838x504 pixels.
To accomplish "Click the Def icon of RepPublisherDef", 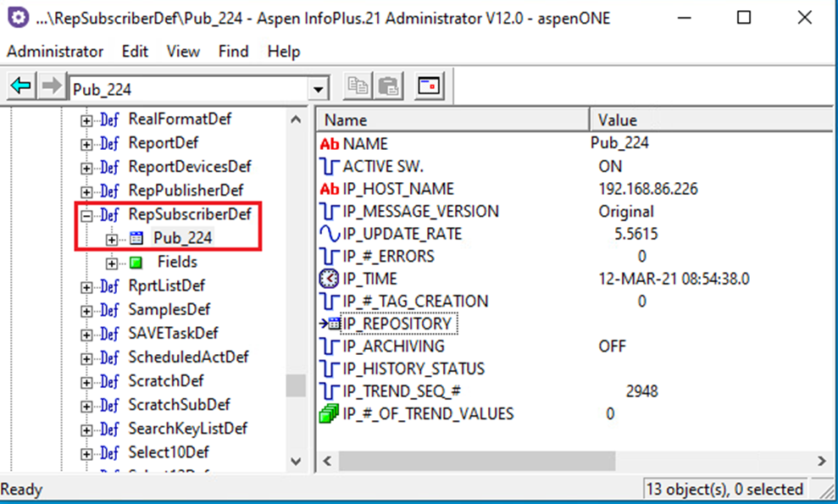I will pyautogui.click(x=109, y=191).
